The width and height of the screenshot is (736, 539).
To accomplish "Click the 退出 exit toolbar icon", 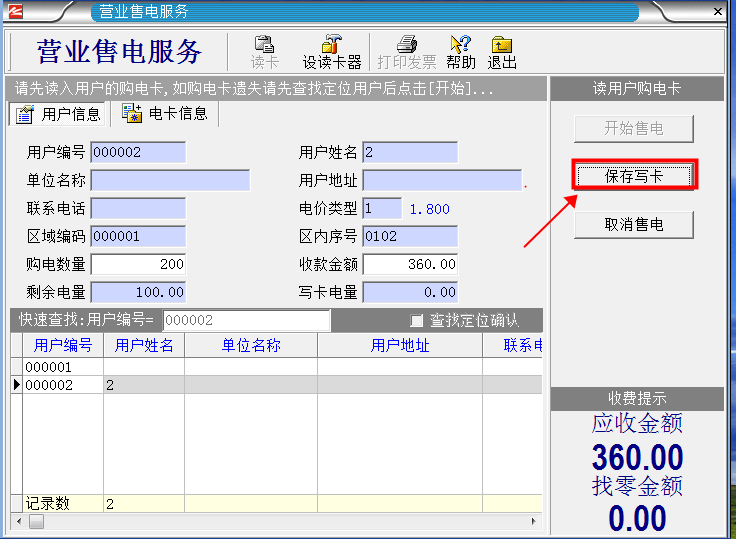I will click(501, 51).
